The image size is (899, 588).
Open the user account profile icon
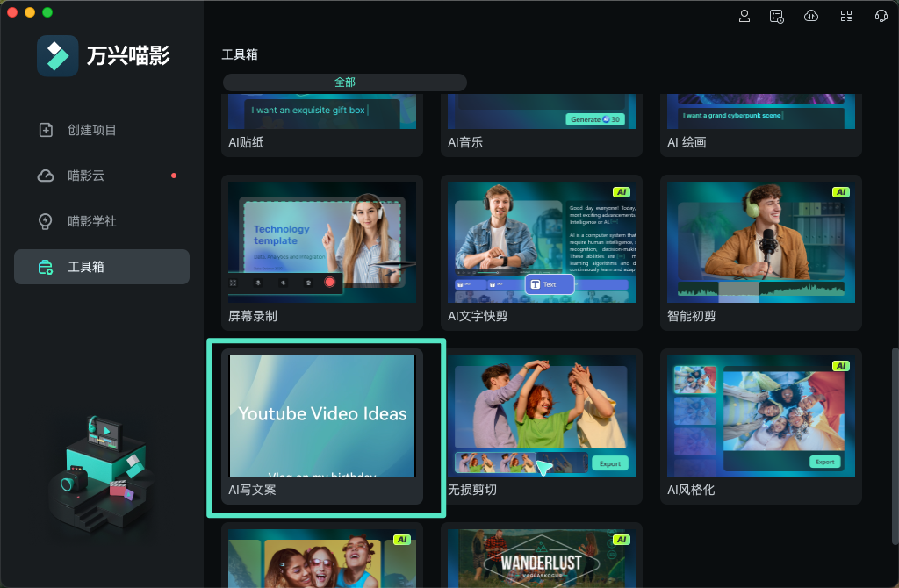[744, 16]
